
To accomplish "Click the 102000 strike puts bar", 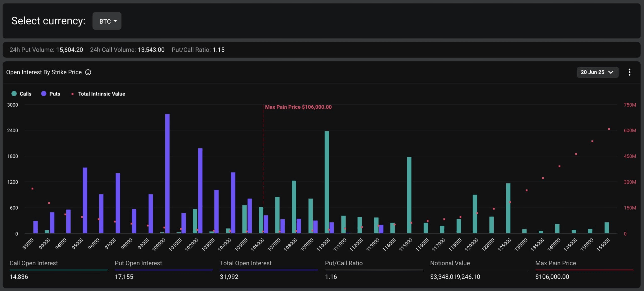I will pos(200,191).
